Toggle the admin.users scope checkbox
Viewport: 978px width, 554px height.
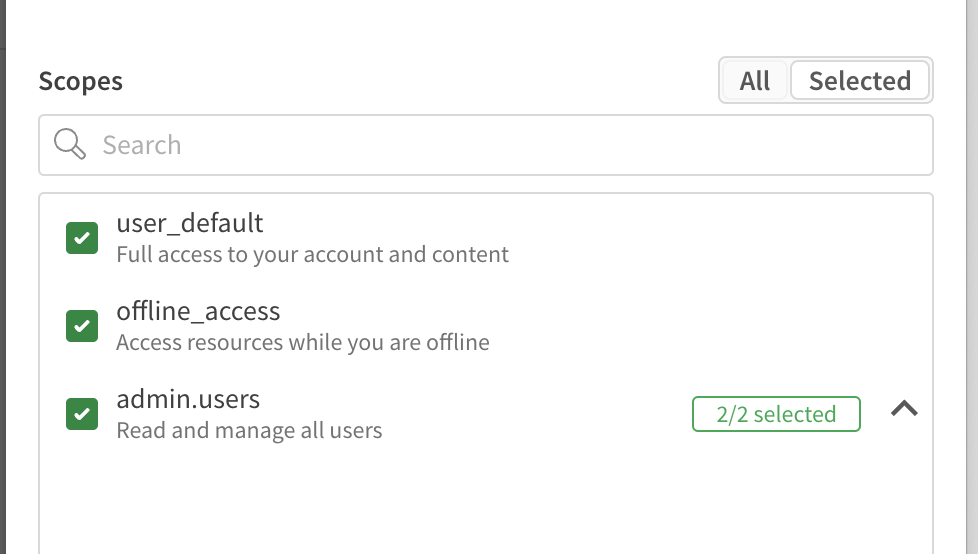82,414
